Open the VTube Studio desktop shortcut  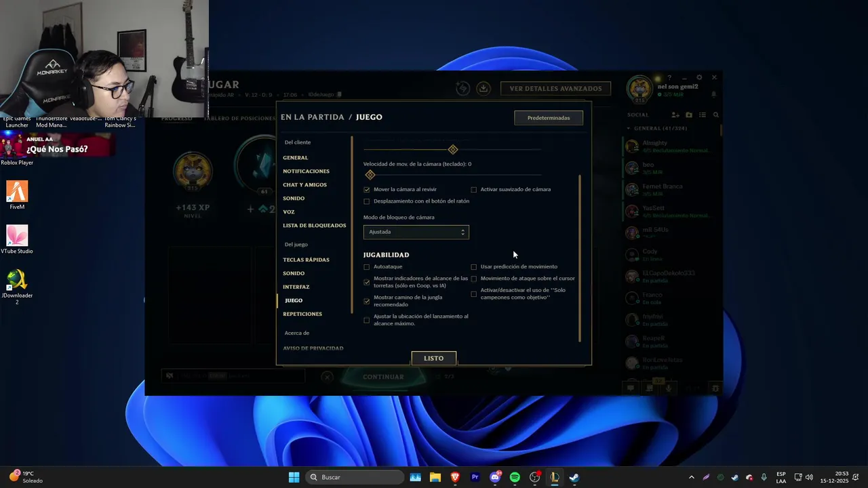click(17, 239)
